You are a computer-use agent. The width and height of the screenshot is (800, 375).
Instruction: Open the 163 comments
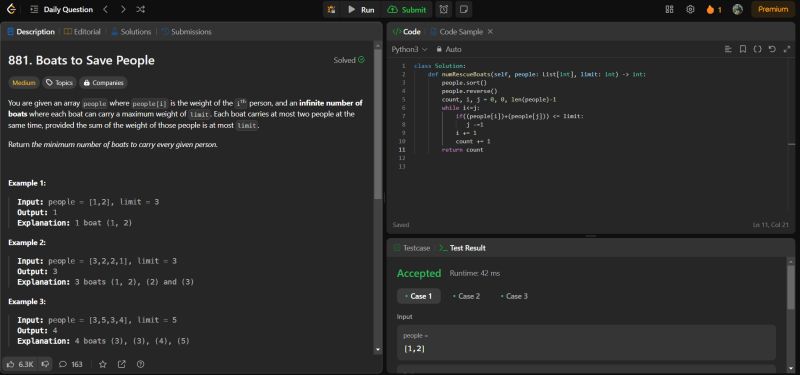pyautogui.click(x=71, y=364)
